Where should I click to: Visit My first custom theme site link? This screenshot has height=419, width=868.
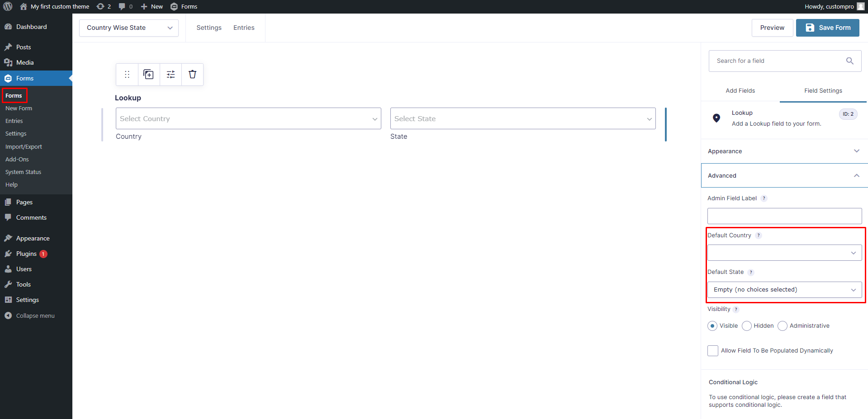(55, 6)
